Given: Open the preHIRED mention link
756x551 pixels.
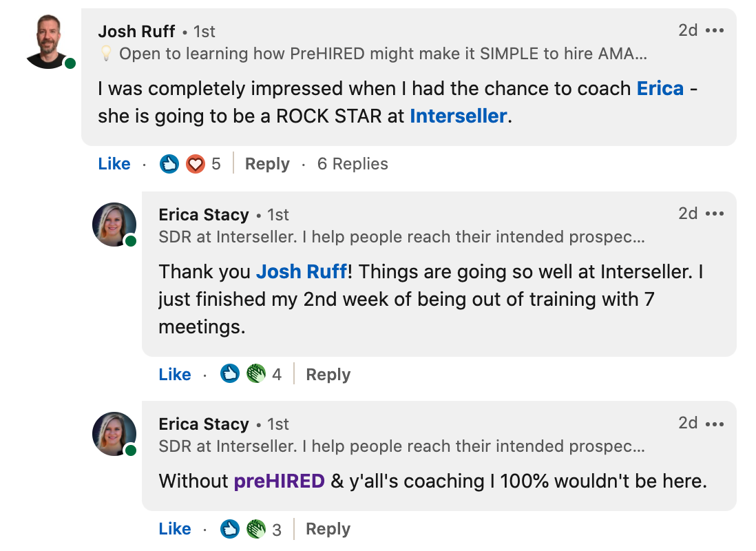Looking at the screenshot, I should coord(279,481).
